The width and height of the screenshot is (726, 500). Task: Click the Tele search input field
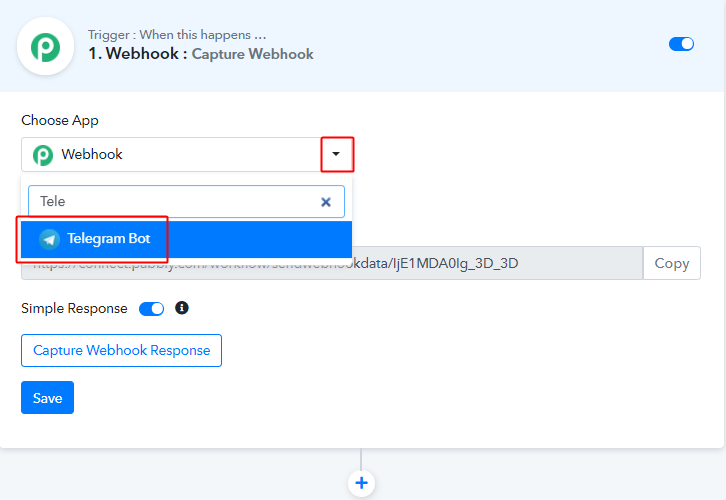pos(186,201)
